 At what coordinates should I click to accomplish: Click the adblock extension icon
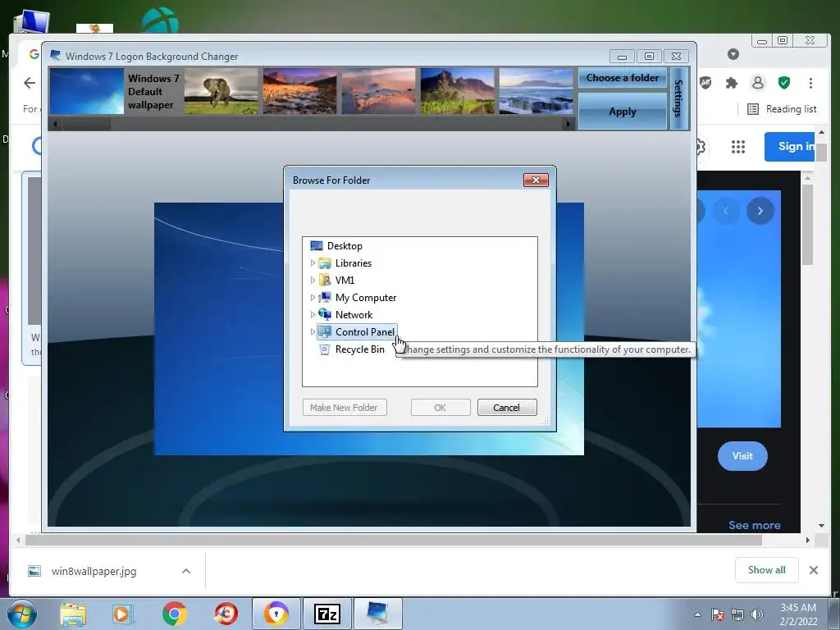(705, 83)
